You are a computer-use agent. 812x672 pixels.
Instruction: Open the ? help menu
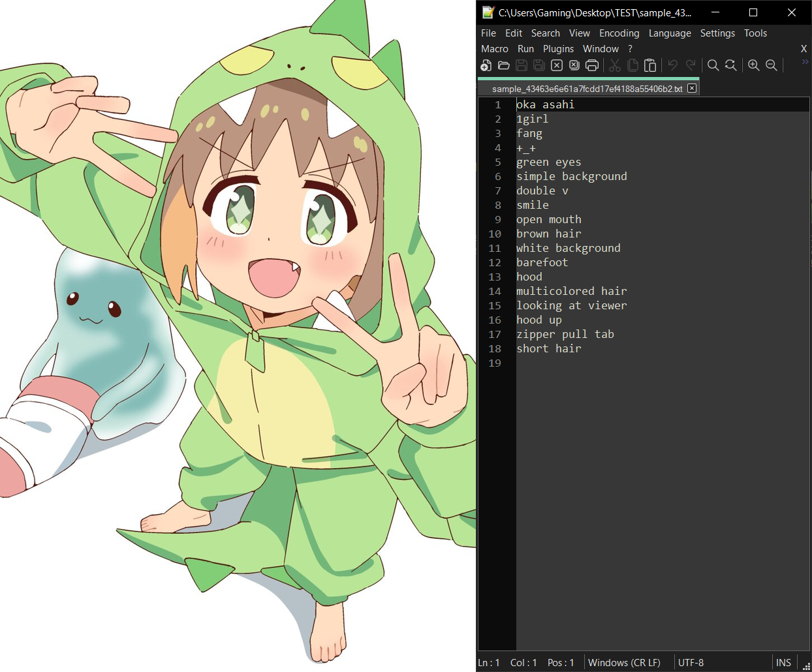coord(630,49)
